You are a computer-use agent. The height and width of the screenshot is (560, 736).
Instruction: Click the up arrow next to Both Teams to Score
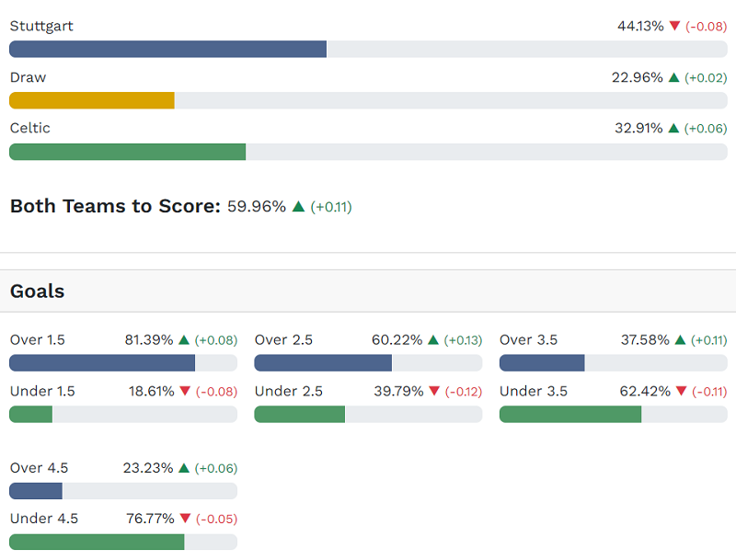click(x=298, y=206)
